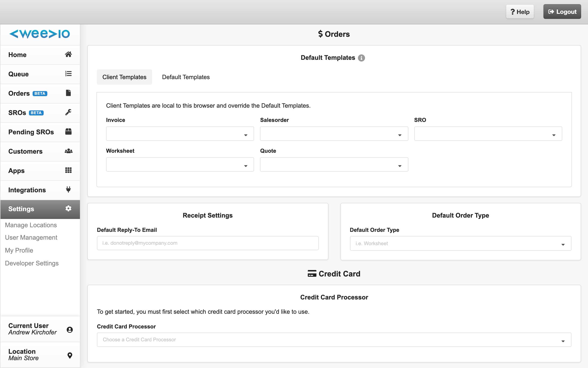Open the Apps sidebar item
This screenshot has height=368, width=588.
pyautogui.click(x=40, y=171)
